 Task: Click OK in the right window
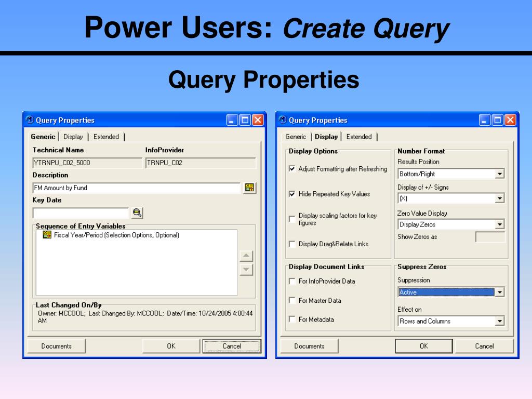click(424, 346)
